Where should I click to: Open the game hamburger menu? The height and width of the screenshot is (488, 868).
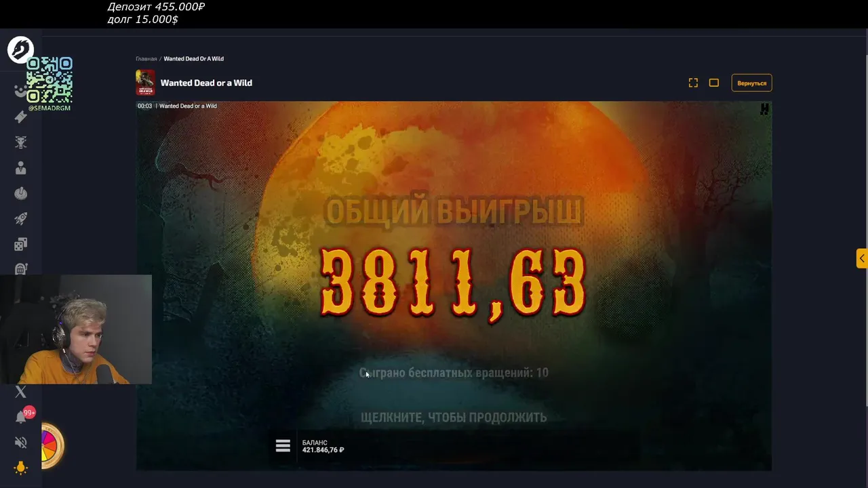[x=283, y=445]
